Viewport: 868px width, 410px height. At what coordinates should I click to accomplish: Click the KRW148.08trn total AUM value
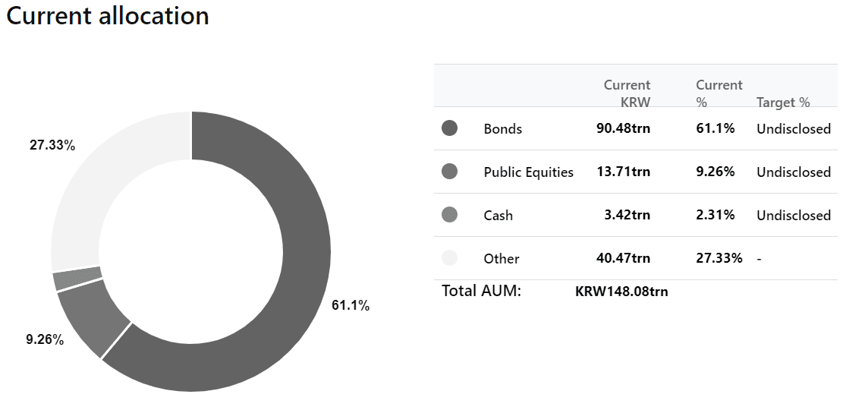click(621, 292)
